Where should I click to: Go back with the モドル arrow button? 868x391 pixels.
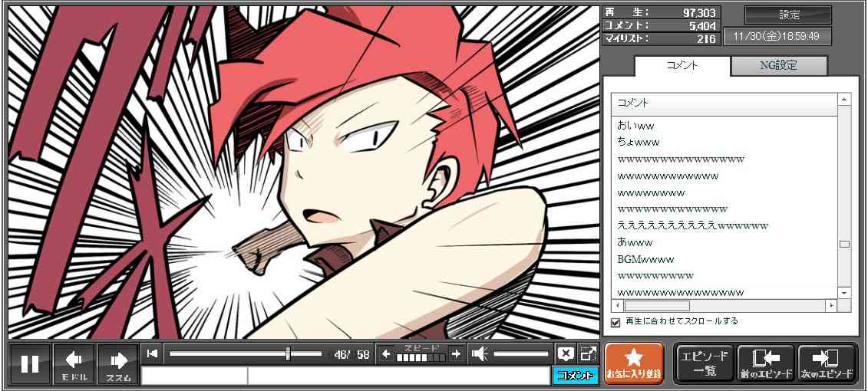pyautogui.click(x=74, y=363)
